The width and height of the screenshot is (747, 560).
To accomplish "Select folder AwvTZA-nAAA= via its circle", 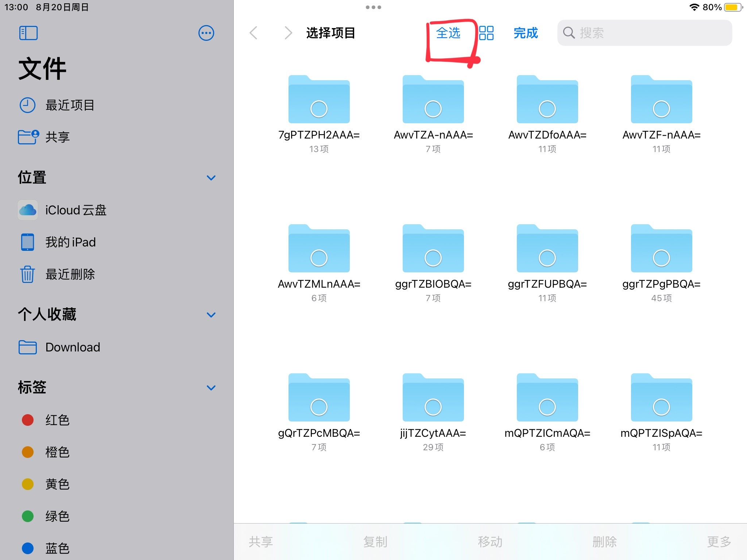I will (433, 109).
